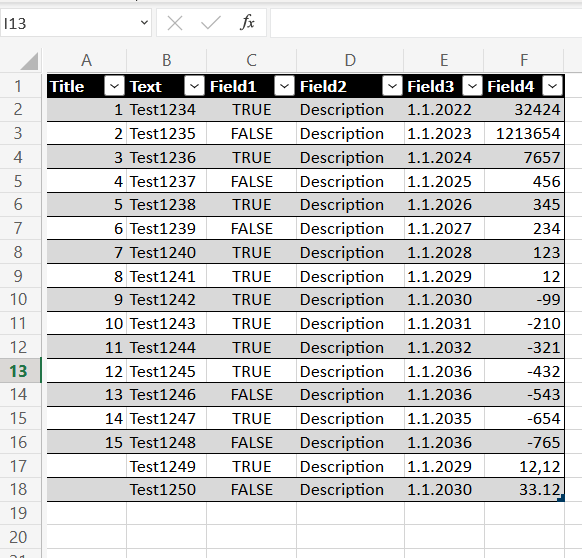Select column F header
Viewport: 582px width, 558px height.
(x=524, y=60)
